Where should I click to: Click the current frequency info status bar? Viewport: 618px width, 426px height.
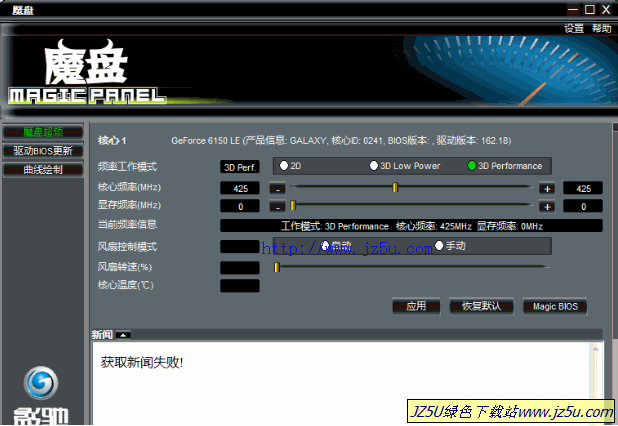tap(411, 226)
